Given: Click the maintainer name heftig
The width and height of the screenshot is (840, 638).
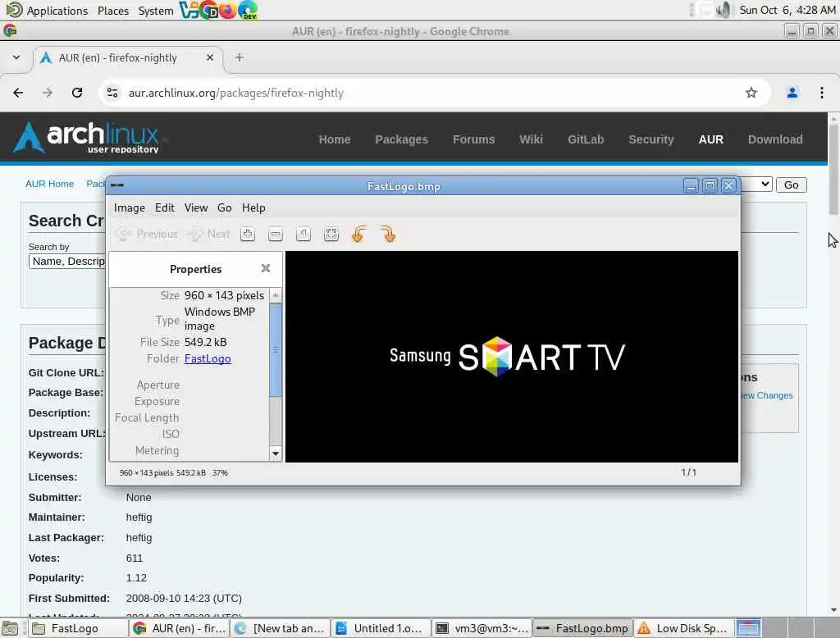Looking at the screenshot, I should pos(139,517).
